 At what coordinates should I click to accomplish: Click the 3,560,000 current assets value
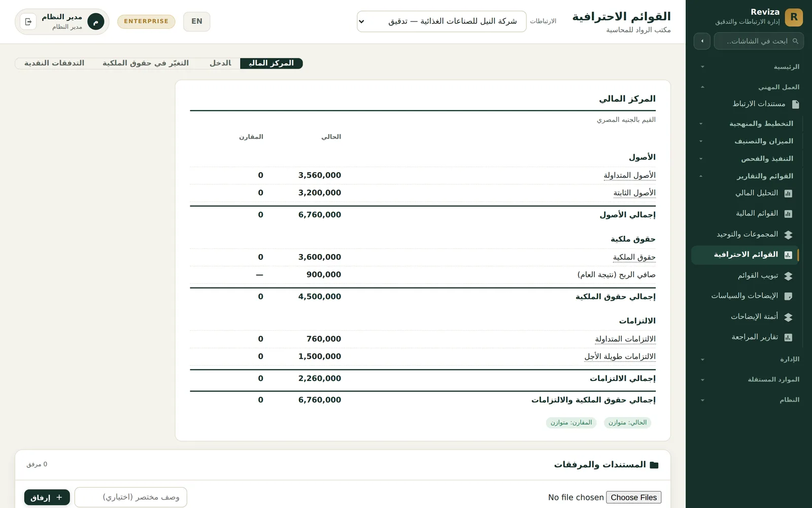(x=320, y=175)
